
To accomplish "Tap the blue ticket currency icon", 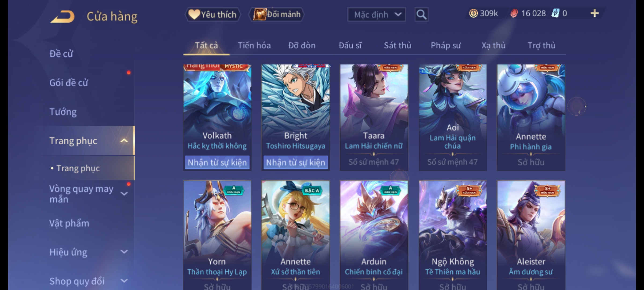I will (x=555, y=13).
